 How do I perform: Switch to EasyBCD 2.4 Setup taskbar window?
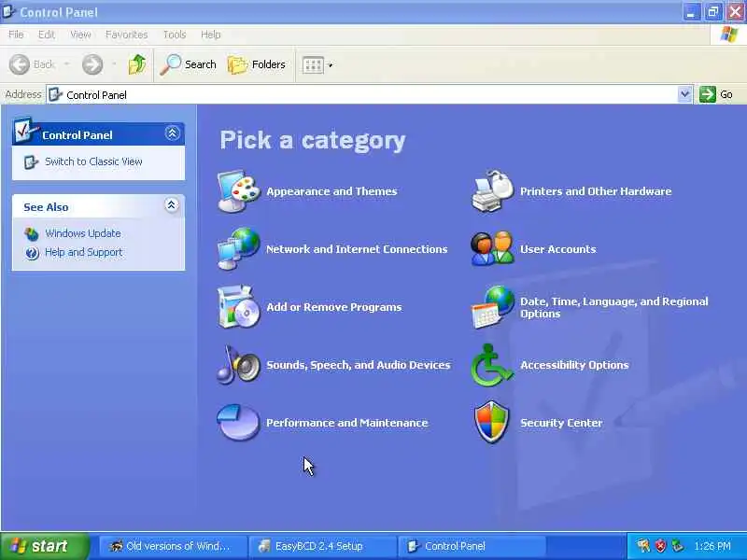(x=322, y=546)
